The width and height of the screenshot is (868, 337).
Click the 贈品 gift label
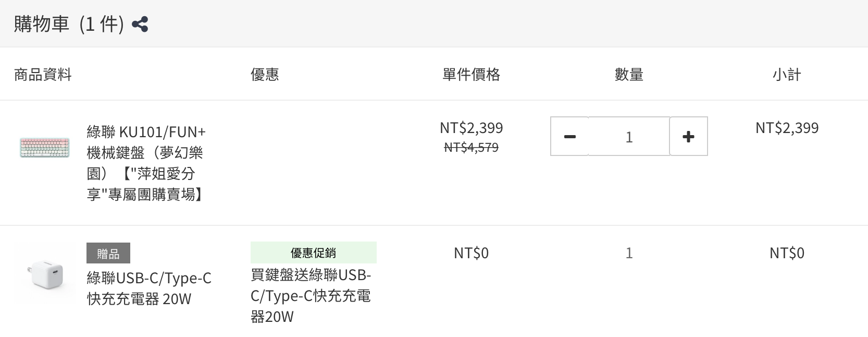[108, 253]
